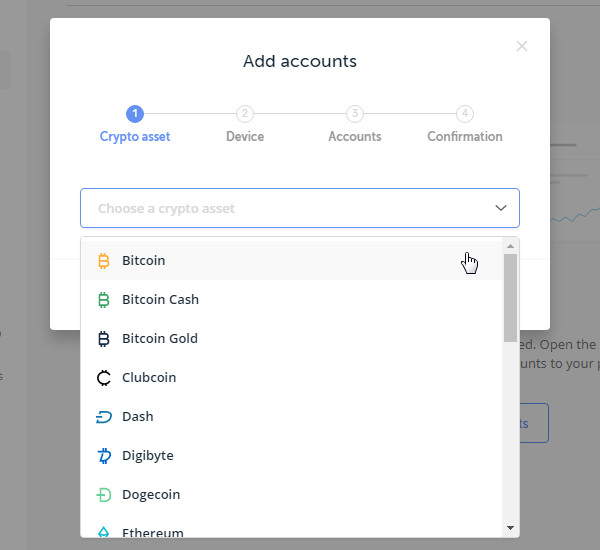Click the step 2 Device indicator
The width and height of the screenshot is (600, 550).
(x=245, y=114)
